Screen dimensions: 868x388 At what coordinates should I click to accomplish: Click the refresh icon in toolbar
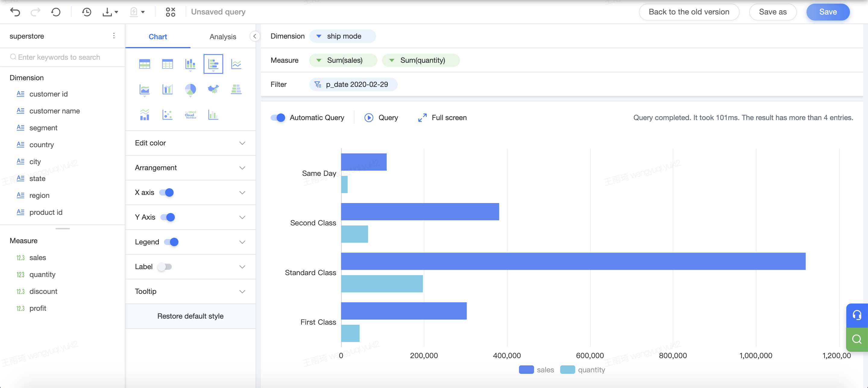[55, 12]
